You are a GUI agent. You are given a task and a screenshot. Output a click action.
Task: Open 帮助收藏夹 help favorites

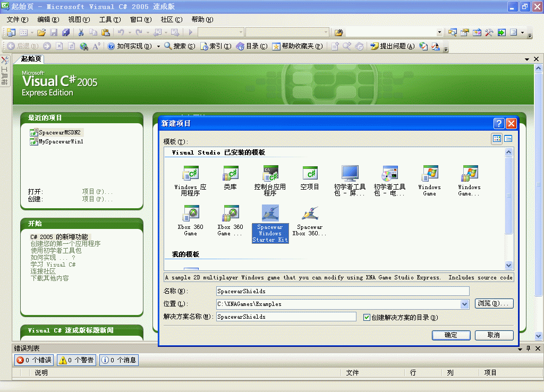(x=297, y=46)
